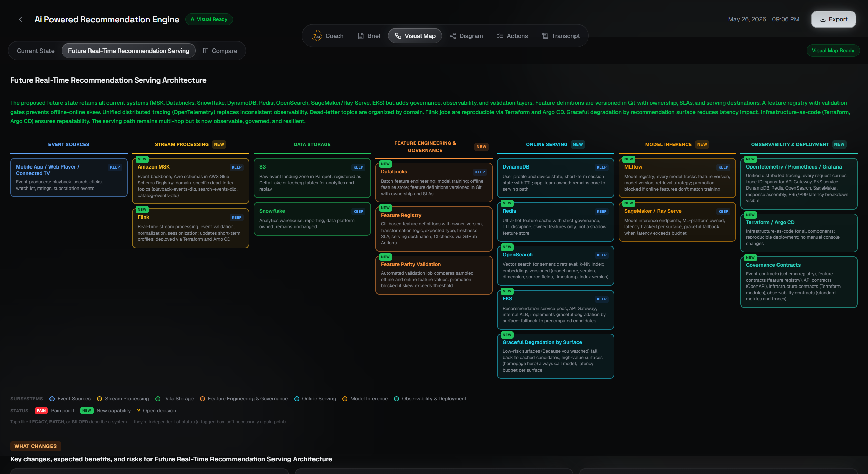868x474 pixels.
Task: Click the DATA STORAGE column header
Action: (x=312, y=145)
